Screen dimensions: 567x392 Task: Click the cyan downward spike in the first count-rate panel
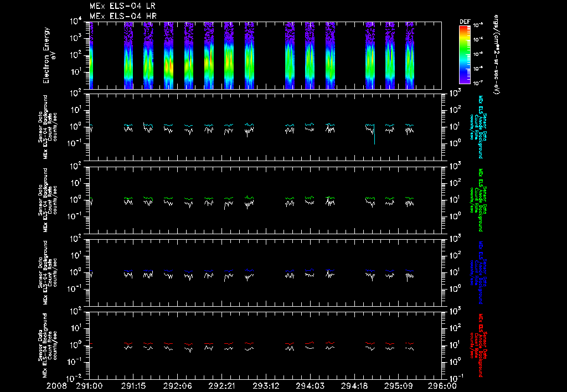pyautogui.click(x=374, y=135)
